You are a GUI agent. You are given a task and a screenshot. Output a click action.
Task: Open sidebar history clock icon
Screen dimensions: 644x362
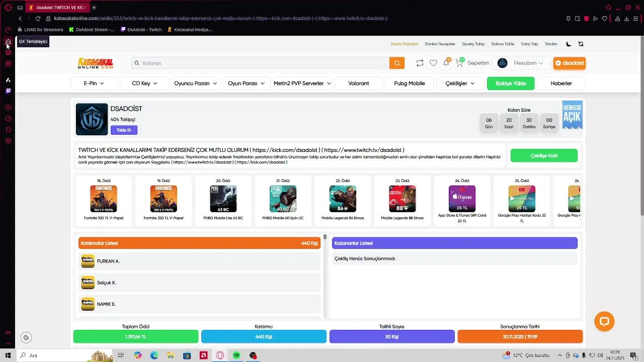(8, 119)
